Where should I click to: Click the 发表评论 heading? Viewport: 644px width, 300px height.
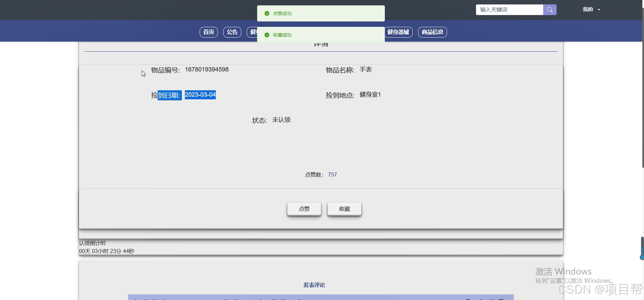coord(314,285)
